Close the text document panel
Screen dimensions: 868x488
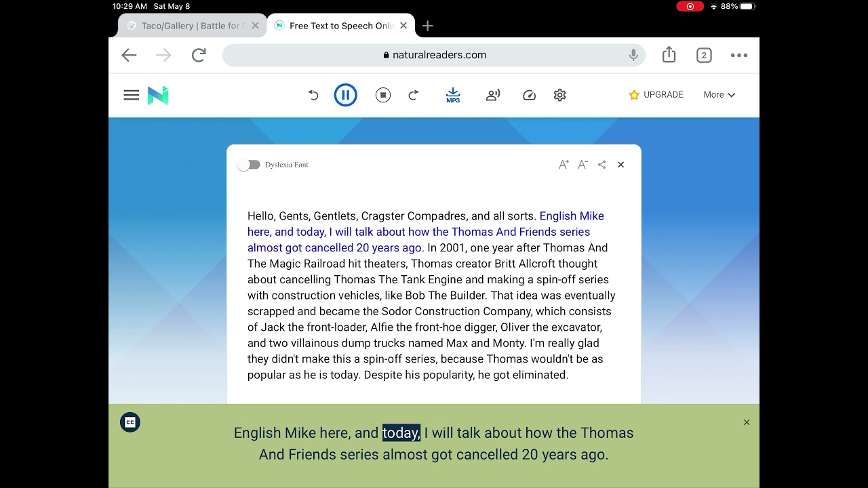tap(620, 165)
